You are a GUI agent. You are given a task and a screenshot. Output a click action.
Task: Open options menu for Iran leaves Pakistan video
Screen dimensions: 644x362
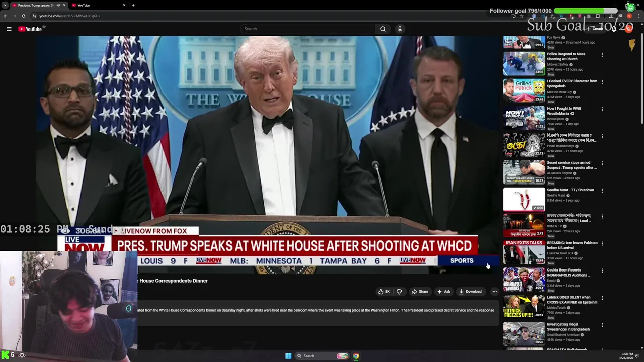(x=602, y=244)
